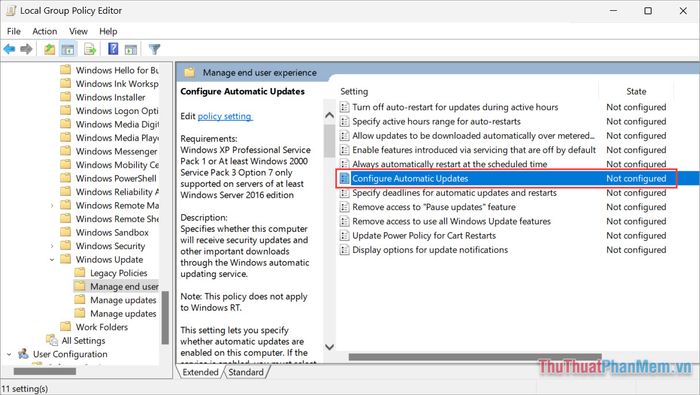Open the Action menu
Screen dimensions: 700x395
pos(45,31)
